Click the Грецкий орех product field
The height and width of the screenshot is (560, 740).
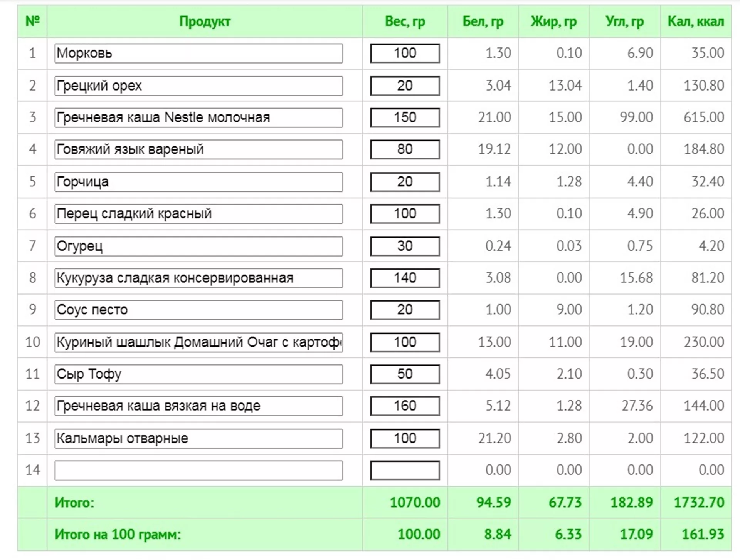(198, 86)
